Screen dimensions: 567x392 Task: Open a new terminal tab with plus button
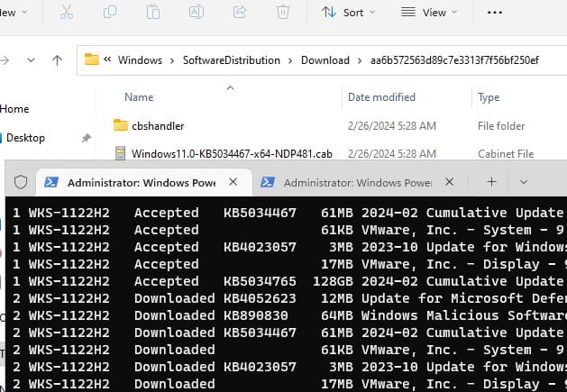point(491,182)
